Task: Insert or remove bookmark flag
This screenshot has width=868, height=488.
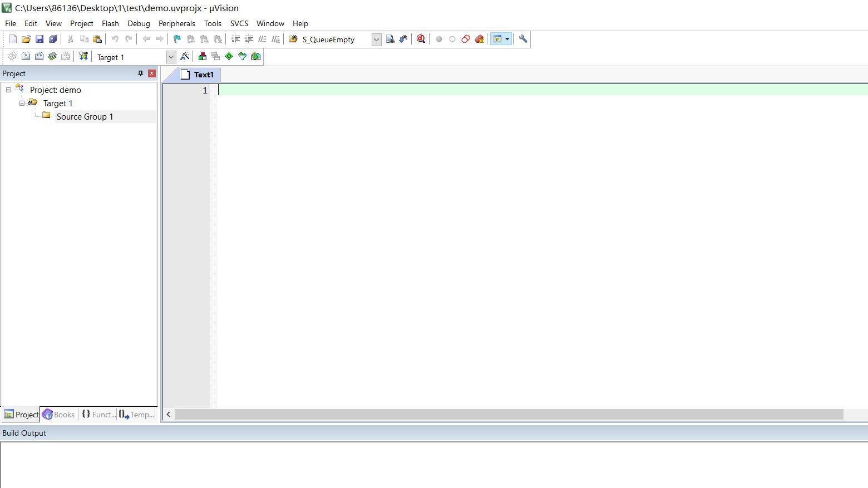Action: [177, 39]
